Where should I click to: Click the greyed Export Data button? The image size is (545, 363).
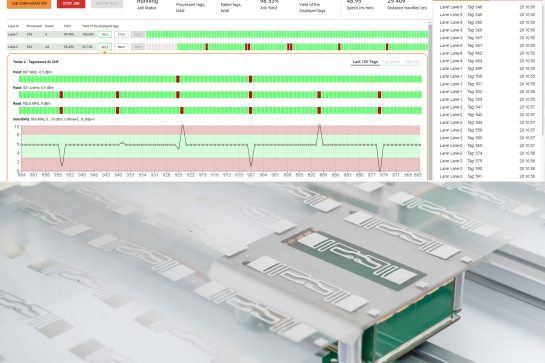click(107, 3)
